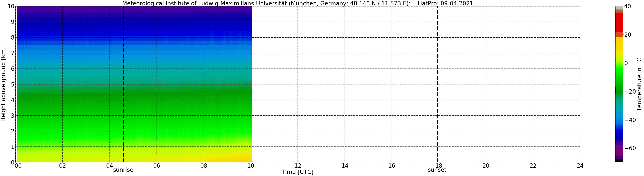Click the colorbar tick label "40"
Screen dimensions: 644x176
(x=628, y=6)
